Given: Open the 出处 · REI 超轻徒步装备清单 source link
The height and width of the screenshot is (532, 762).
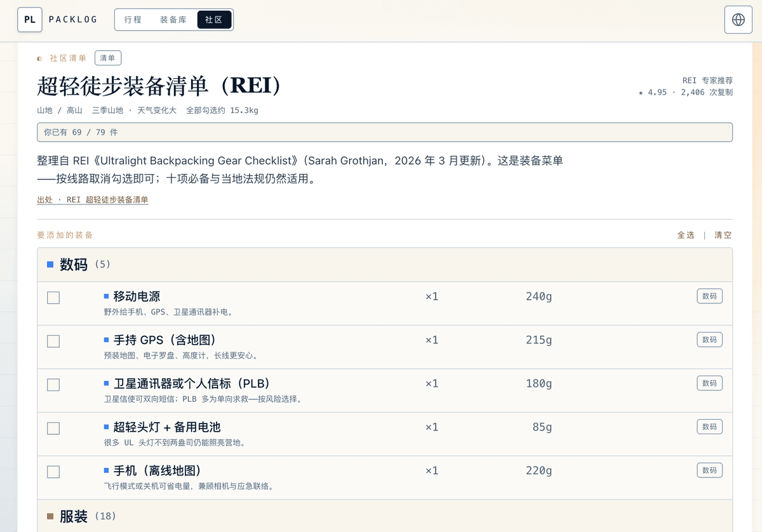Looking at the screenshot, I should coord(93,199).
